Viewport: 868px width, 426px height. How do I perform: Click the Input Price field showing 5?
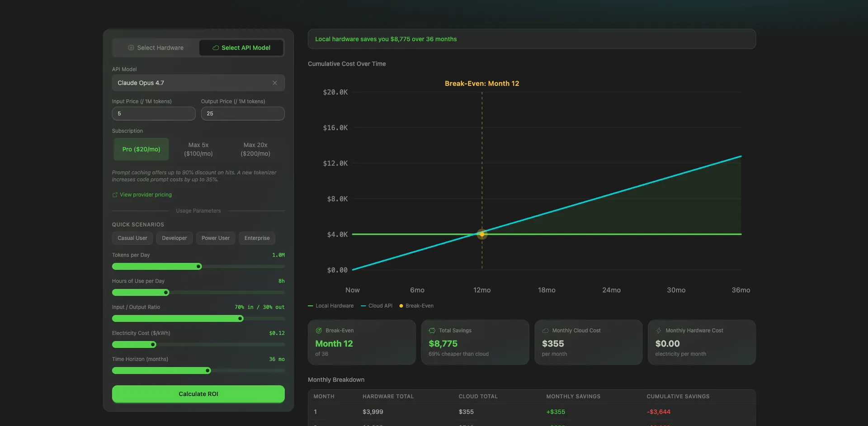[154, 113]
